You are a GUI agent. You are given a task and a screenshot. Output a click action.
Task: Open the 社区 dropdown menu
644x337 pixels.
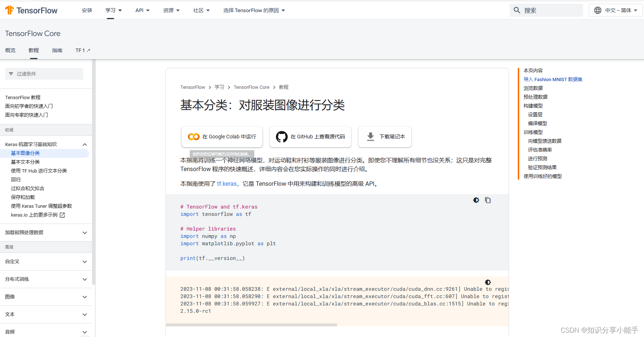pyautogui.click(x=201, y=10)
